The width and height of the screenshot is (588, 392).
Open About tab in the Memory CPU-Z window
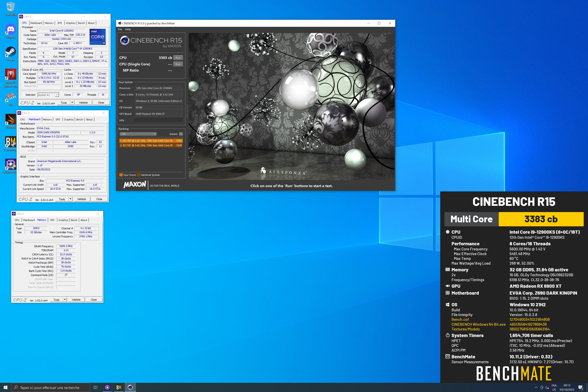(x=84, y=220)
